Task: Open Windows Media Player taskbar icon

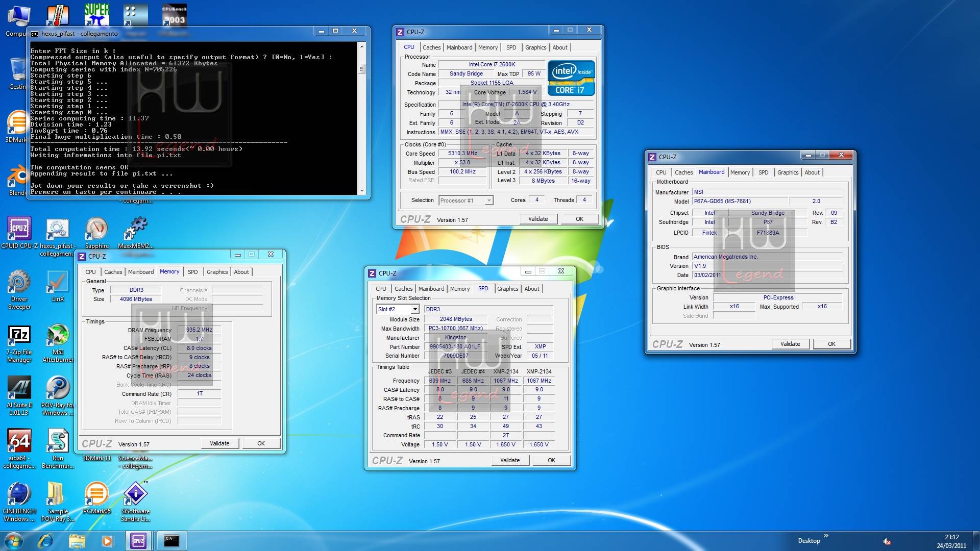Action: click(107, 541)
